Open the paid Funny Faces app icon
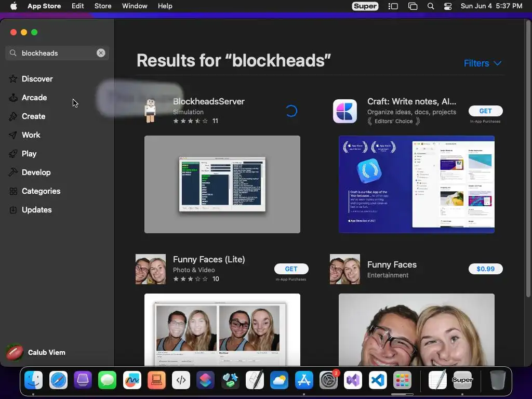The width and height of the screenshot is (532, 399). click(x=345, y=269)
